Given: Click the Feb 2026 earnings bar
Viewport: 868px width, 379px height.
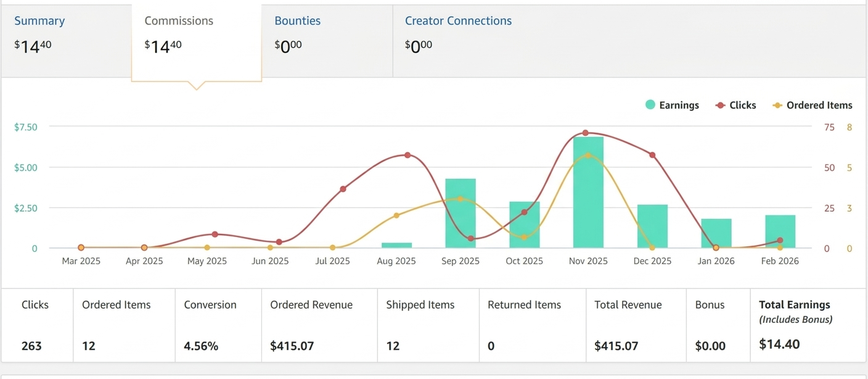Looking at the screenshot, I should 780,233.
